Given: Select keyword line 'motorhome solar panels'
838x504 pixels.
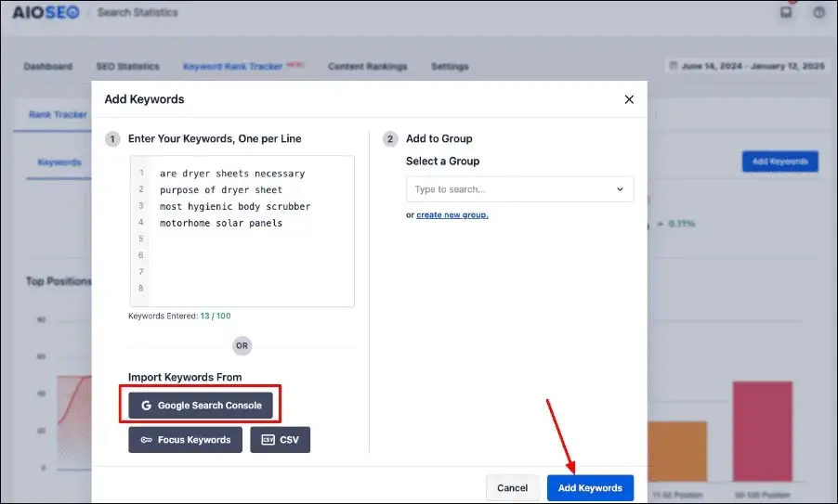Looking at the screenshot, I should pyautogui.click(x=221, y=223).
